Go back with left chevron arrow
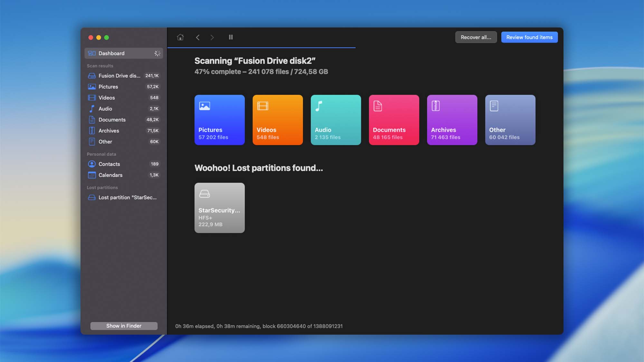This screenshot has width=644, height=362. [x=198, y=37]
